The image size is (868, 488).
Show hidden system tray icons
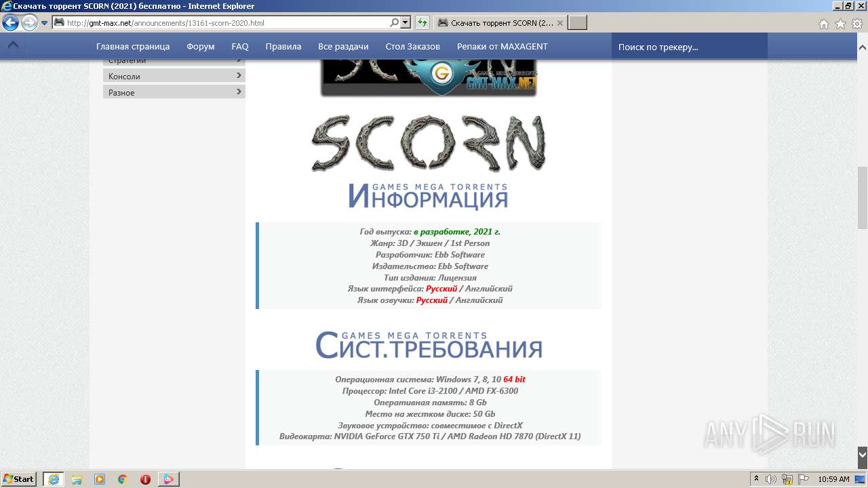757,479
